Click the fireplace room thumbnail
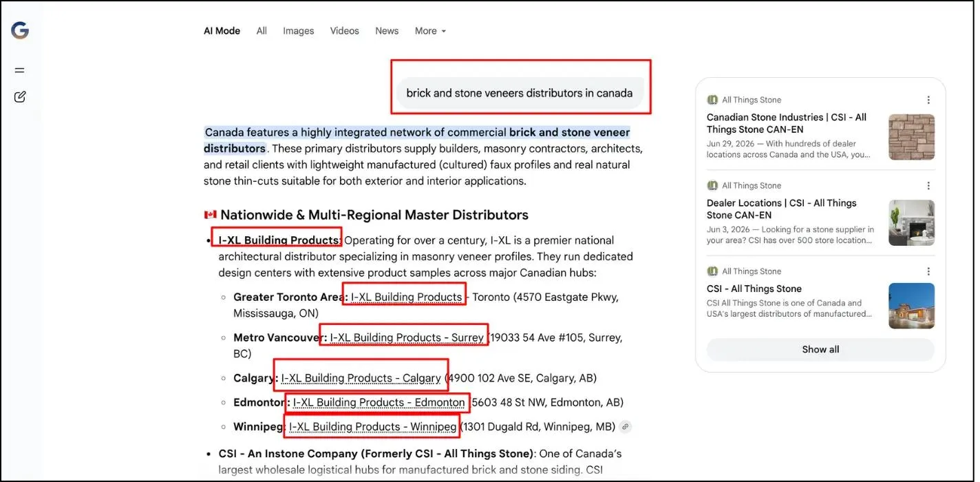 point(912,223)
